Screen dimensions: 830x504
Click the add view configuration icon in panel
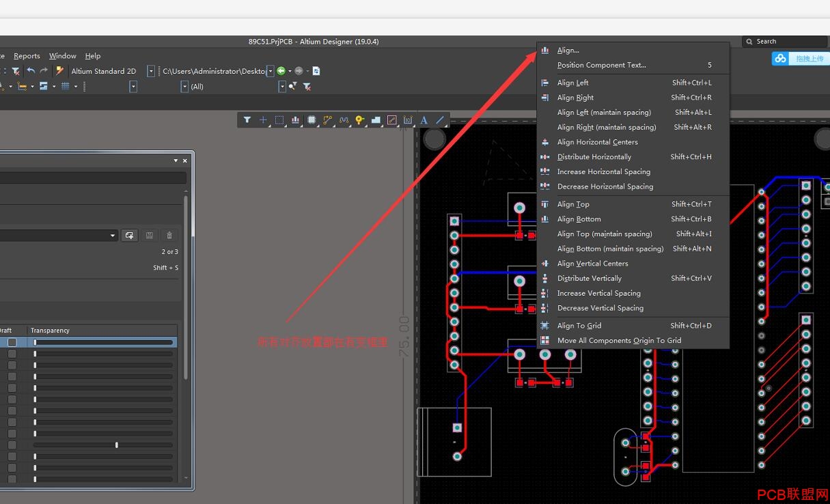pos(129,236)
